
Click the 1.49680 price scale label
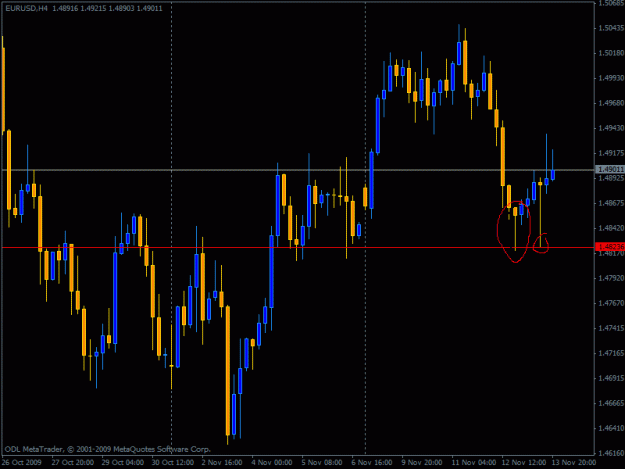click(x=611, y=103)
